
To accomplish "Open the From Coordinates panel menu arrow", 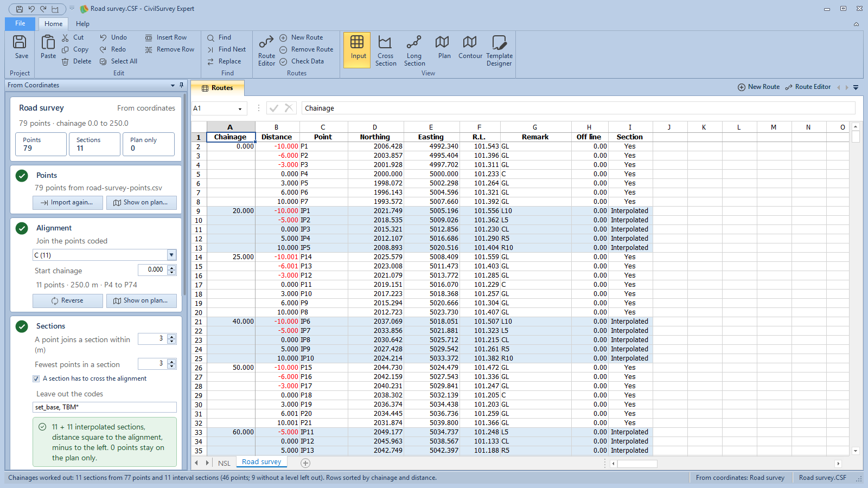I will [173, 85].
